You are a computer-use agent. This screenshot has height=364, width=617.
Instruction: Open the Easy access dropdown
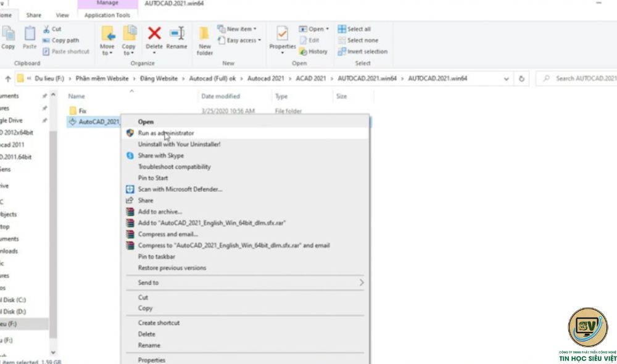point(239,40)
